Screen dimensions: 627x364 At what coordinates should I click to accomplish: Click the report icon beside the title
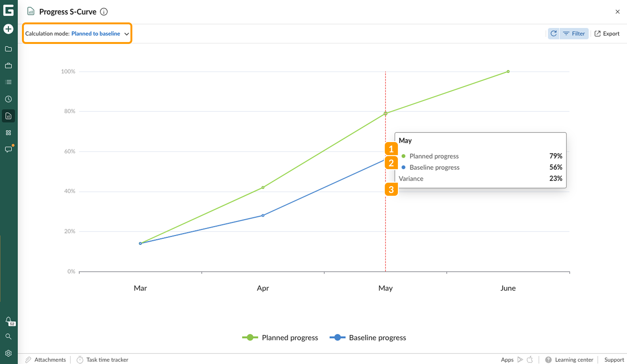31,11
